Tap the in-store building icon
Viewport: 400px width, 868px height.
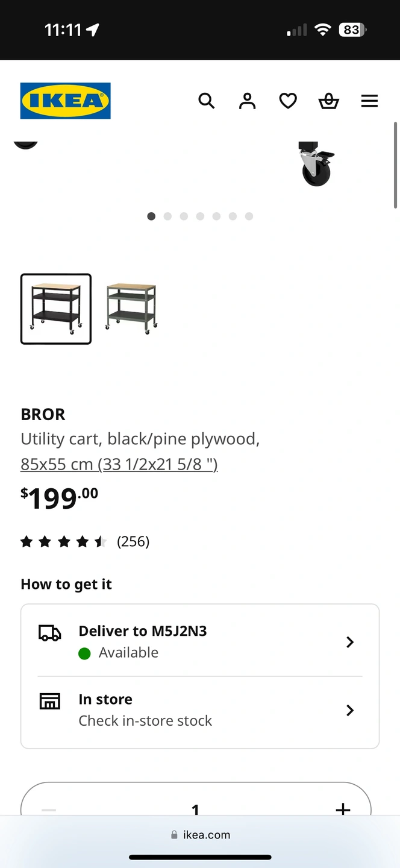(x=50, y=701)
